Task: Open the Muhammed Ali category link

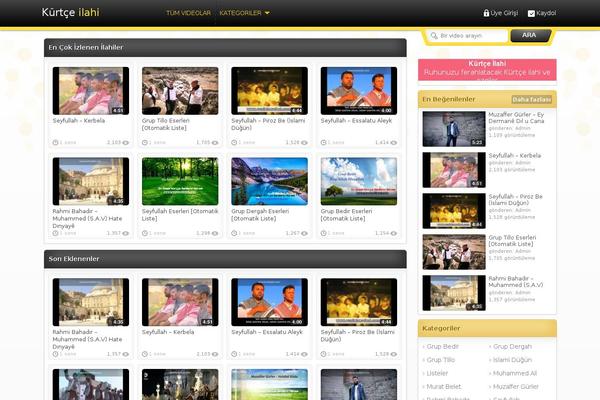Action: point(515,373)
